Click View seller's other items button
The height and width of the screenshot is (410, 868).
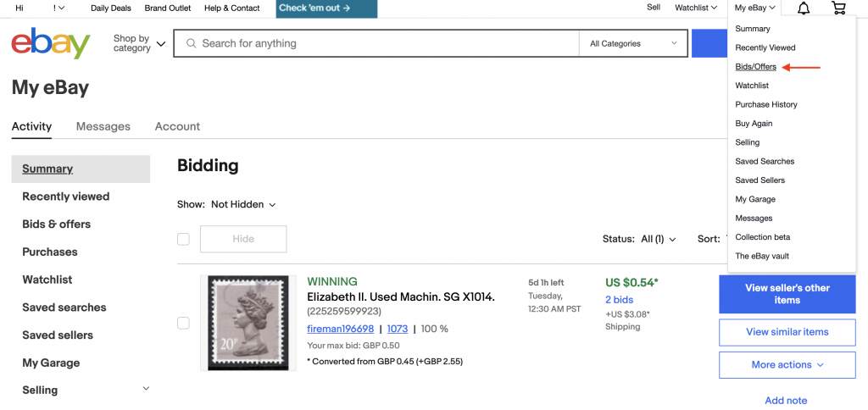click(x=787, y=294)
